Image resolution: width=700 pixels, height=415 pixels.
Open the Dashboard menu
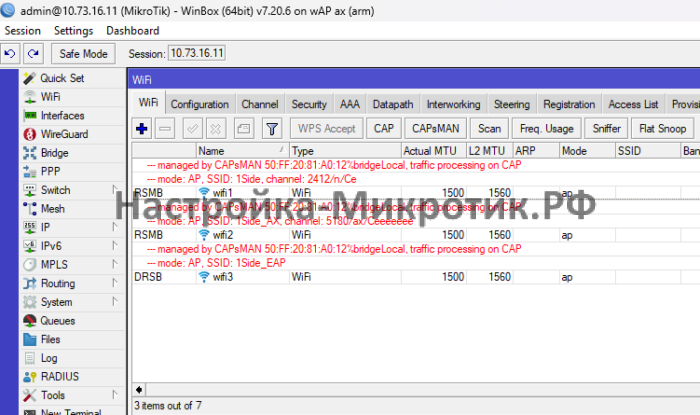pos(133,31)
